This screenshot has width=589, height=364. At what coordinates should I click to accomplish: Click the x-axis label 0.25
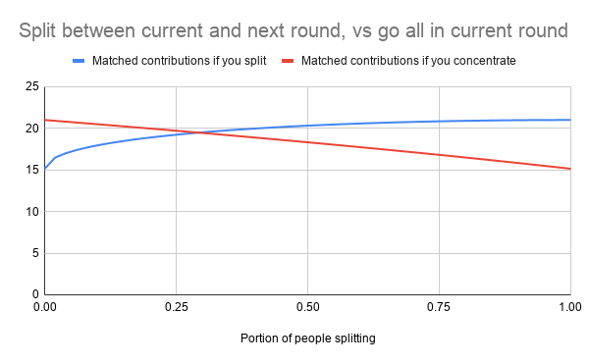(x=176, y=307)
